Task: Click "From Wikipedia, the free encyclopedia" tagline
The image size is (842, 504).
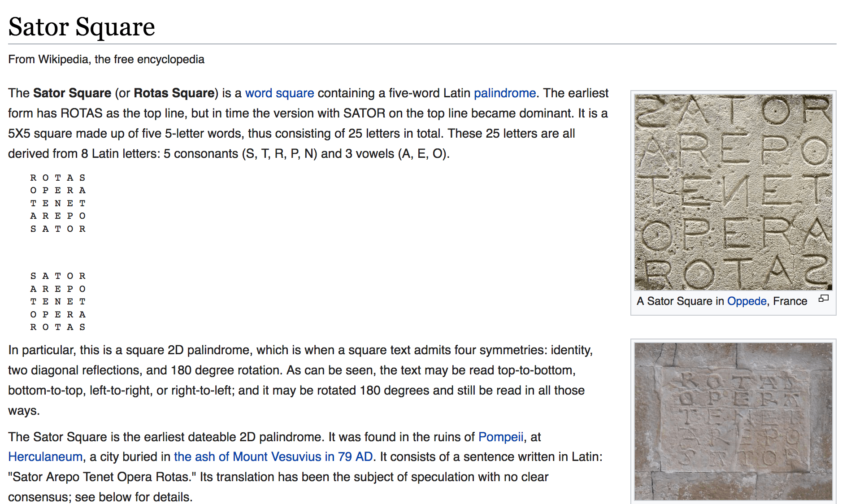Action: pos(106,60)
